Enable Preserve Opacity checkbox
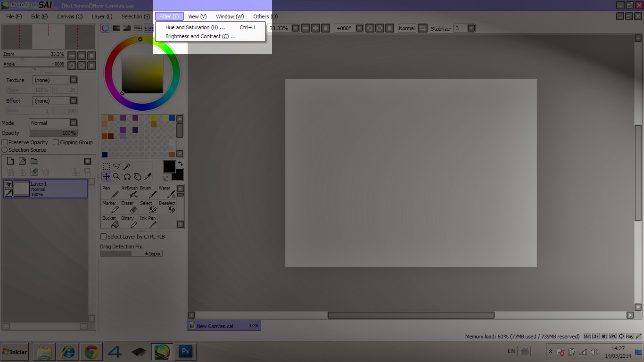644x362 pixels. [5, 142]
